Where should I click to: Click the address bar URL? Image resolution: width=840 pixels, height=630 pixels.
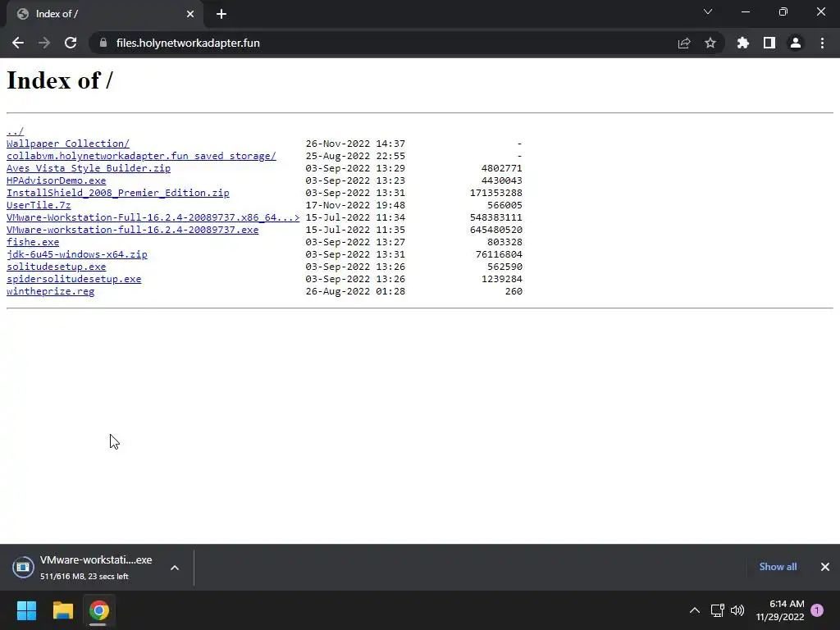click(188, 43)
